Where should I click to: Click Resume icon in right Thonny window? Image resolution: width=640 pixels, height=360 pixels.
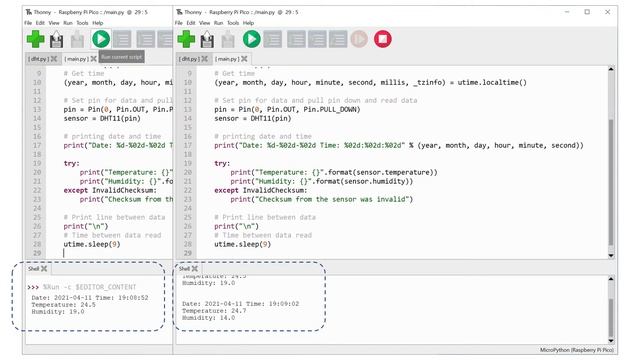point(359,39)
